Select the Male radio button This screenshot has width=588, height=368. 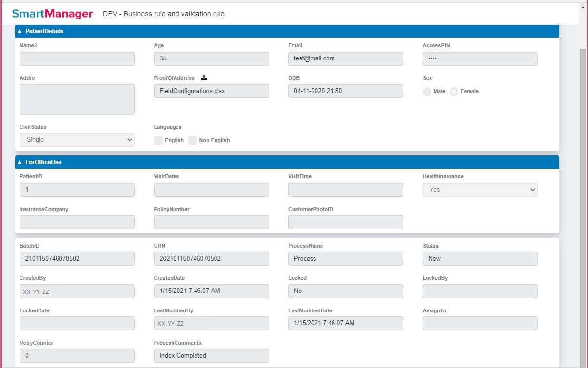427,92
